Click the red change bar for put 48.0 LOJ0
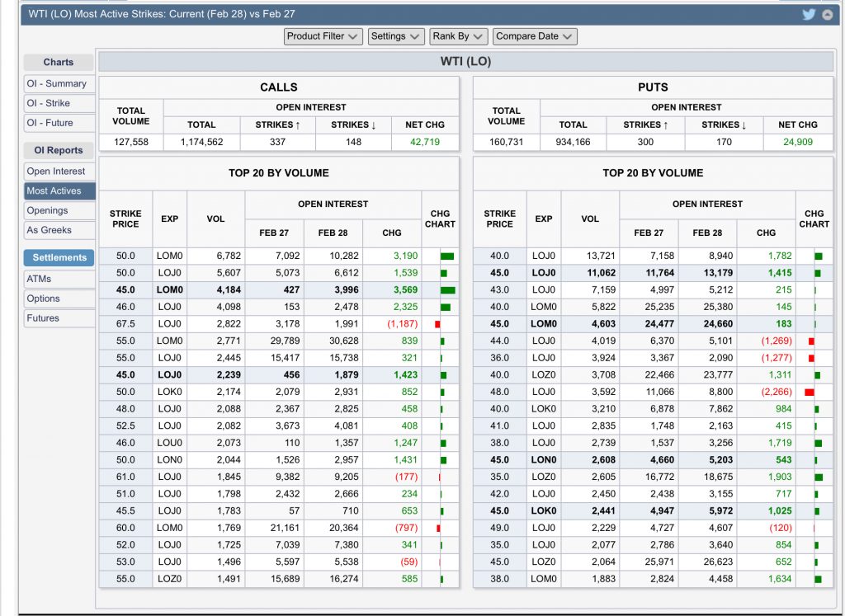 tap(810, 393)
